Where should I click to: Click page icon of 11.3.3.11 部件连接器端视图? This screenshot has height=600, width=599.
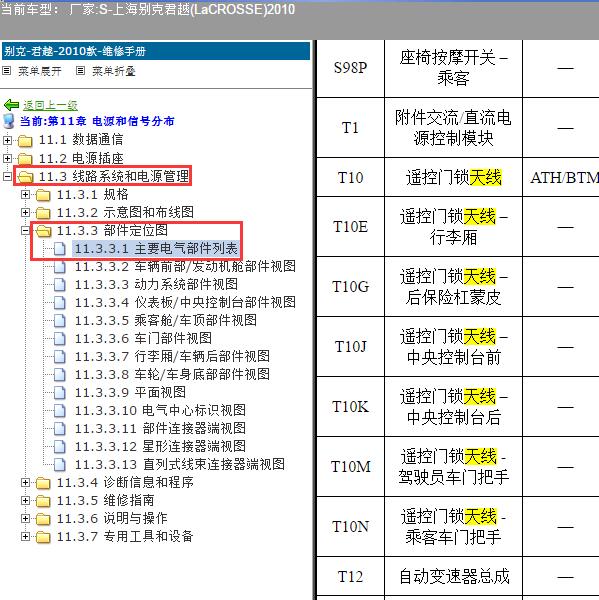point(60,428)
